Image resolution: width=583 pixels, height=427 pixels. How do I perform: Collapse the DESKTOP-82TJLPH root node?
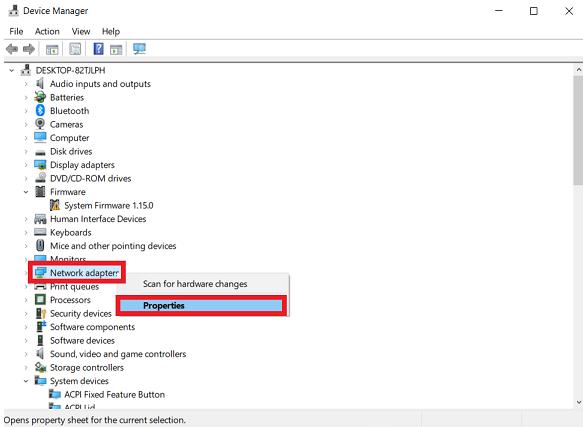[12, 70]
